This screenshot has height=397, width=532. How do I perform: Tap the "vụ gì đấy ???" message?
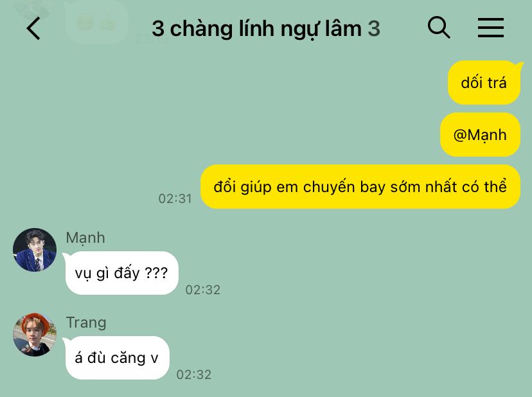click(121, 273)
